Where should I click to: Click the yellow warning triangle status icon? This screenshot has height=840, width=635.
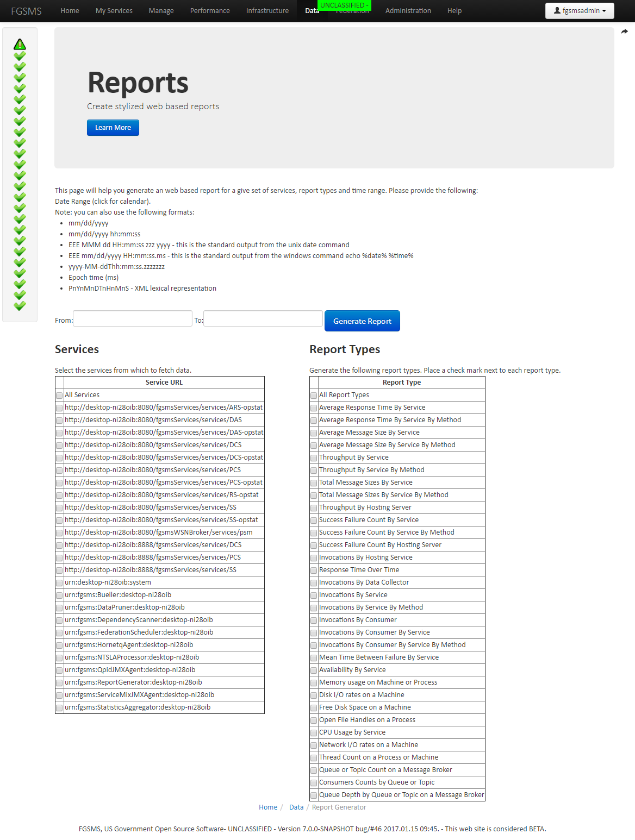[20, 44]
